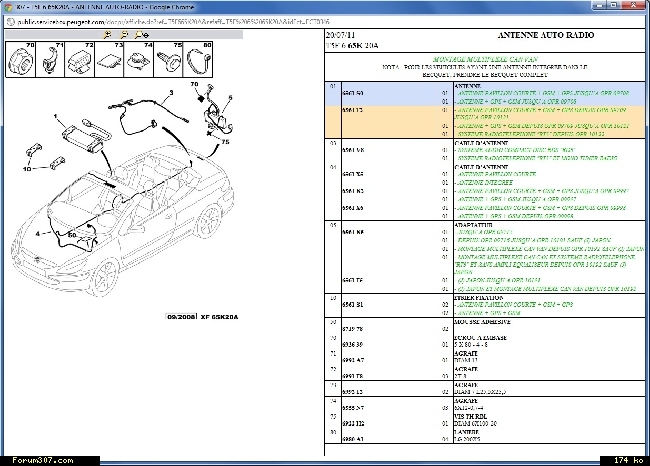The height and width of the screenshot is (466, 650).
Task: Click the MOUSSE ADHESIVE parts row
Action: (x=485, y=325)
